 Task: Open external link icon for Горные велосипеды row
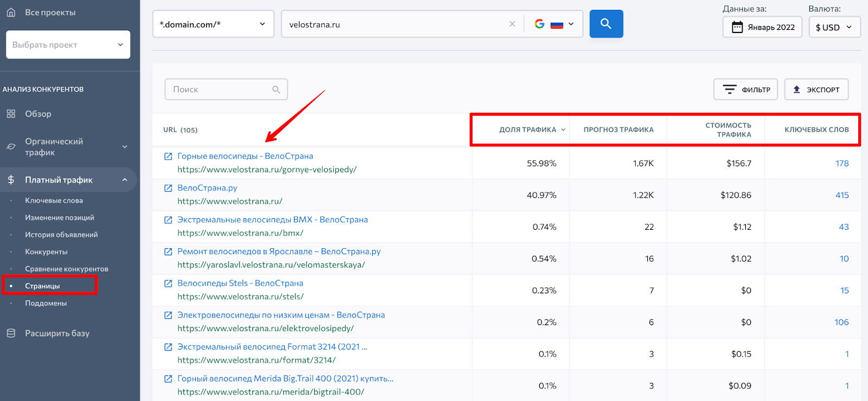[168, 156]
